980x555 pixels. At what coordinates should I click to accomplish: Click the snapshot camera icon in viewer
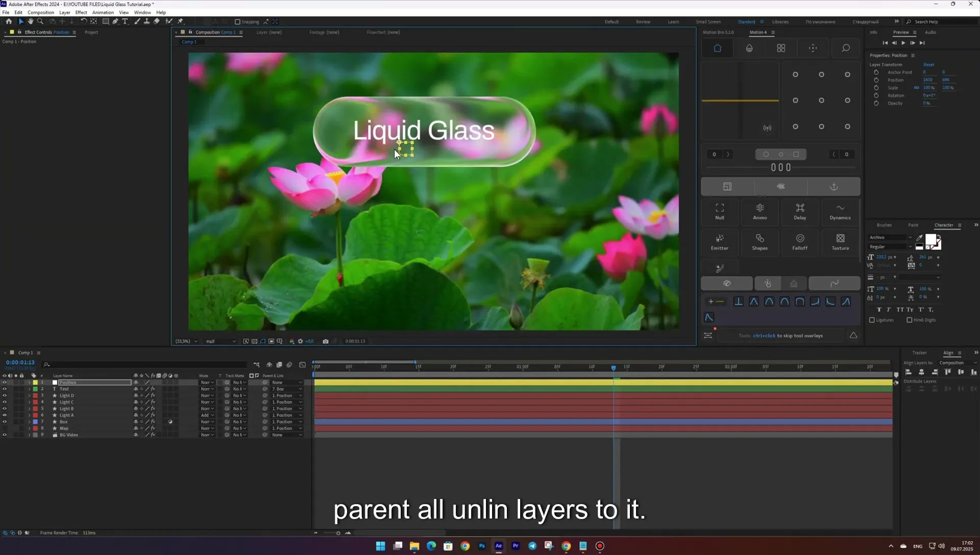pyautogui.click(x=326, y=341)
